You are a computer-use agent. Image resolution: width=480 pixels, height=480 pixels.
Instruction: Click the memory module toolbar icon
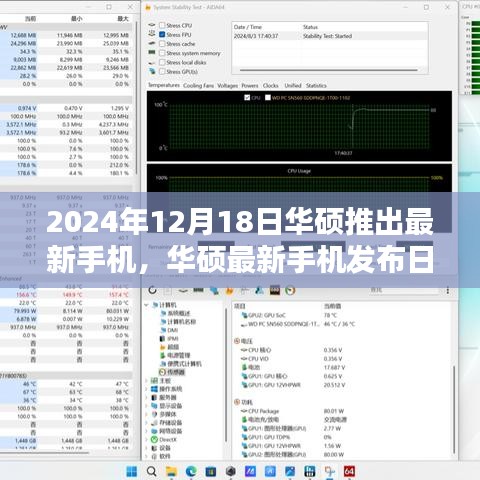(198, 290)
